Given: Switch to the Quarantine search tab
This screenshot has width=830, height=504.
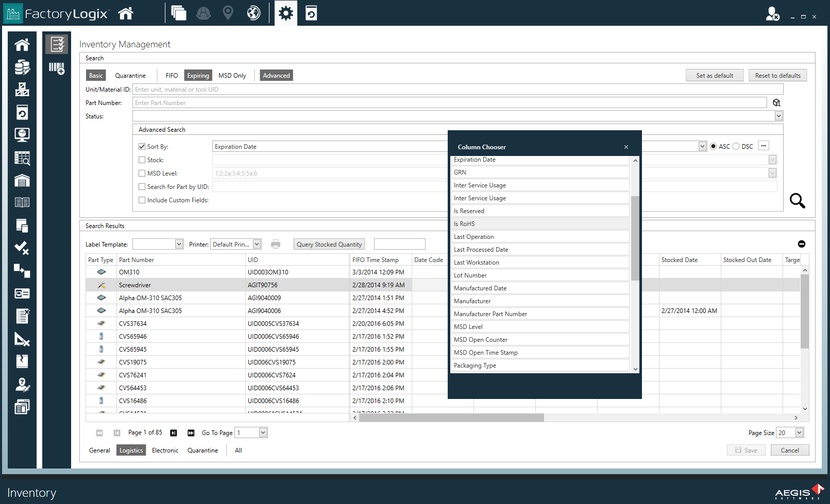Looking at the screenshot, I should 130,75.
